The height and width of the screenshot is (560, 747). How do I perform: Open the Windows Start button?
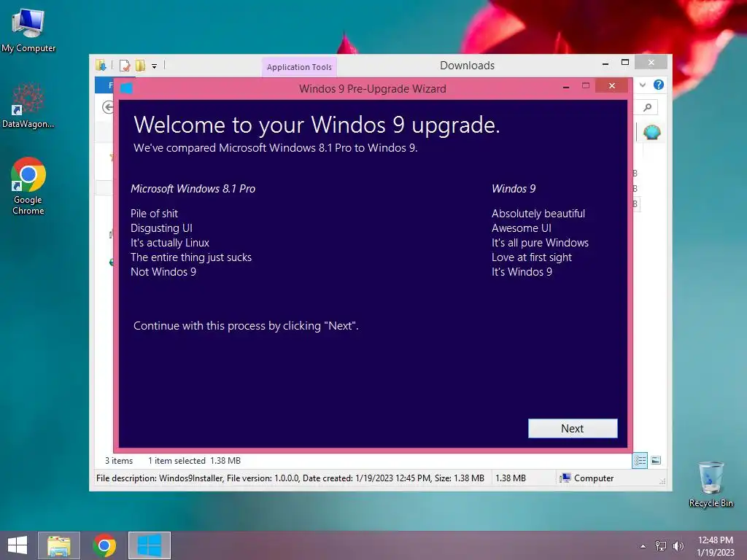click(x=18, y=545)
